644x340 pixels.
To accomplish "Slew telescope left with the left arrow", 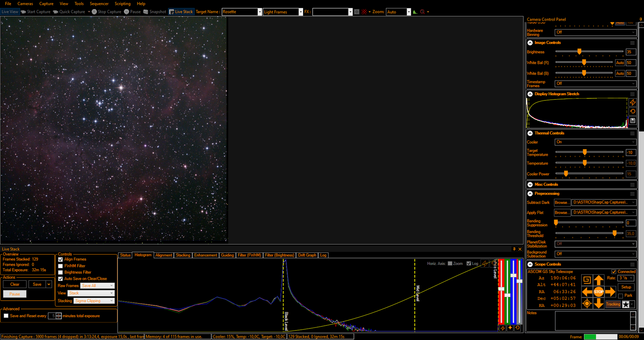I will click(x=587, y=292).
